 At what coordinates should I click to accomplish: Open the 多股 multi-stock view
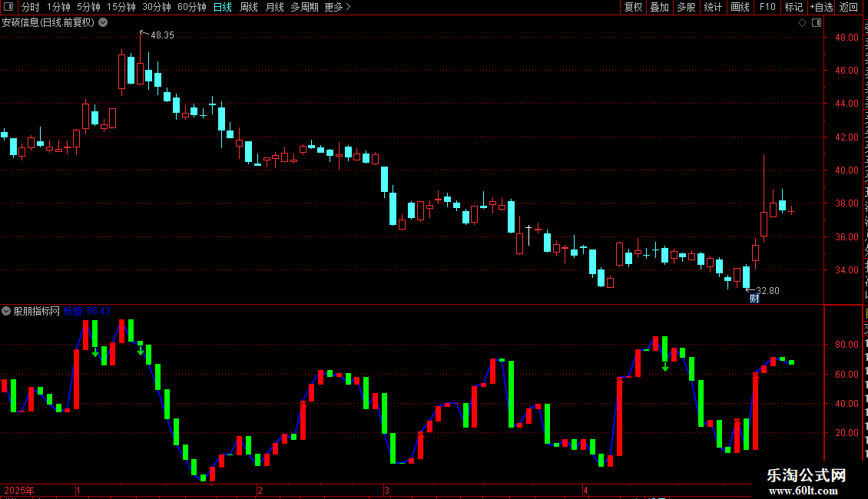(686, 7)
